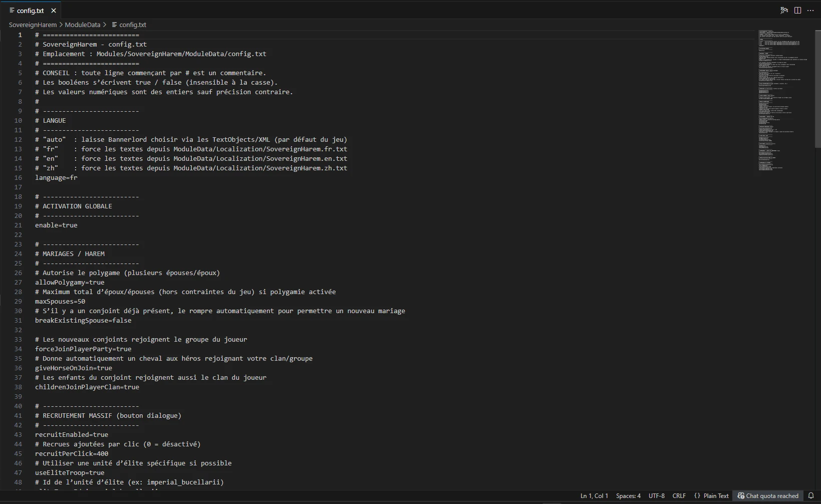This screenshot has height=504, width=821.
Task: Open SovereignHarem breadcrumb folder
Action: coord(33,25)
